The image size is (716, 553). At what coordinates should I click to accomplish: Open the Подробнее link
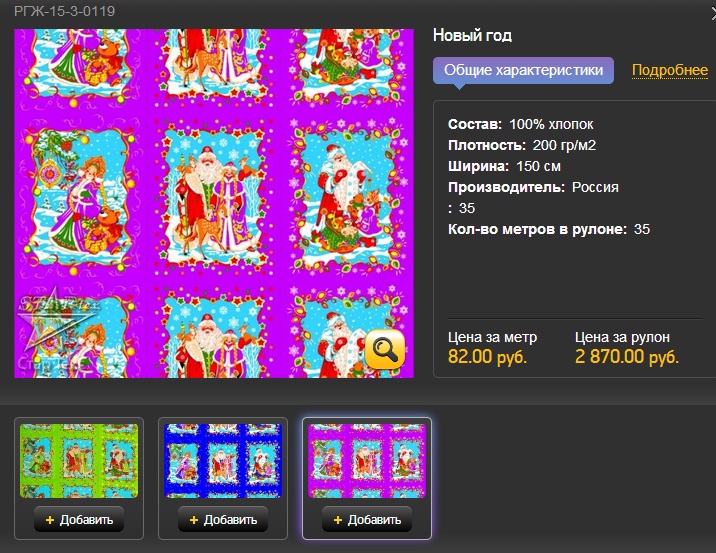click(x=670, y=70)
